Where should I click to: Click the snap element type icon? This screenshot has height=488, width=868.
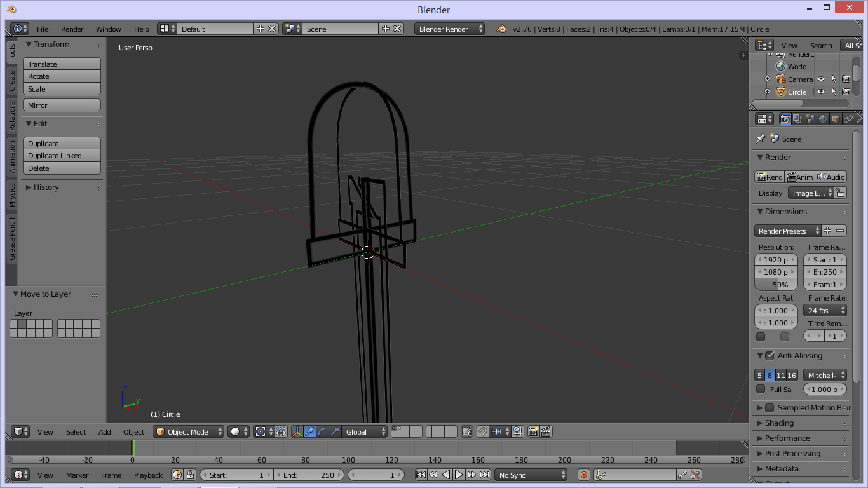tap(500, 431)
